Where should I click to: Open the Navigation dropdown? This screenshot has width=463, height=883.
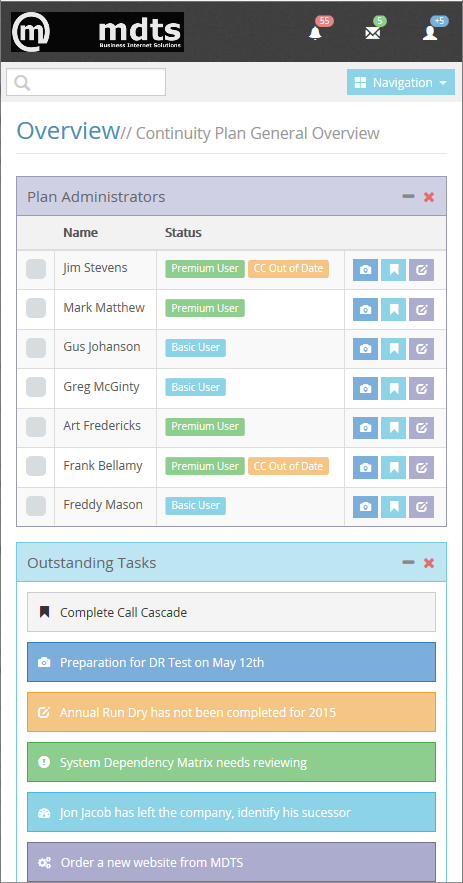pyautogui.click(x=401, y=83)
